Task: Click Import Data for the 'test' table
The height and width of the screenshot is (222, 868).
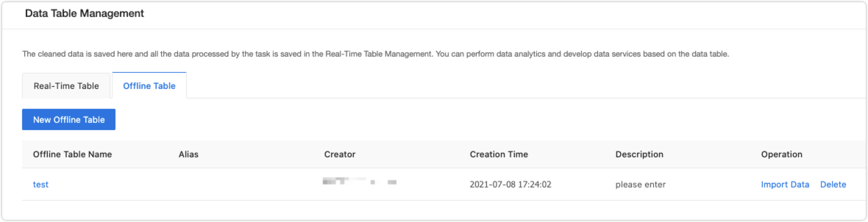Action: [785, 185]
